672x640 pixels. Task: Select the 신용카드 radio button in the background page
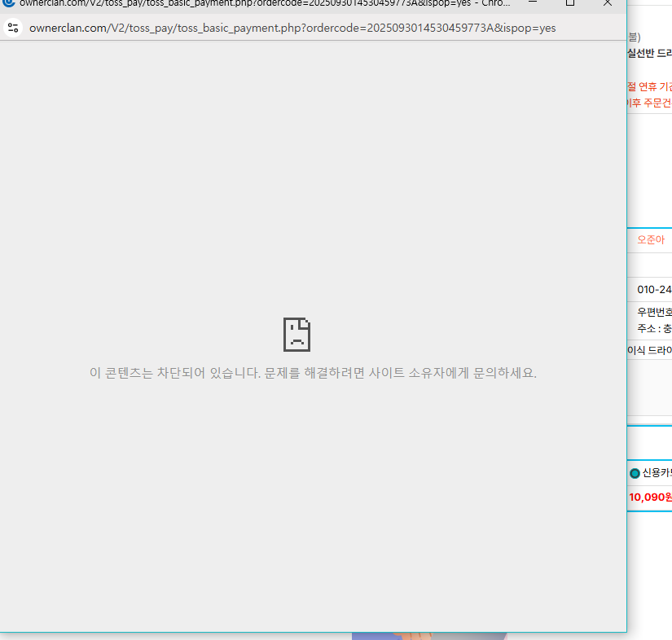tap(635, 473)
